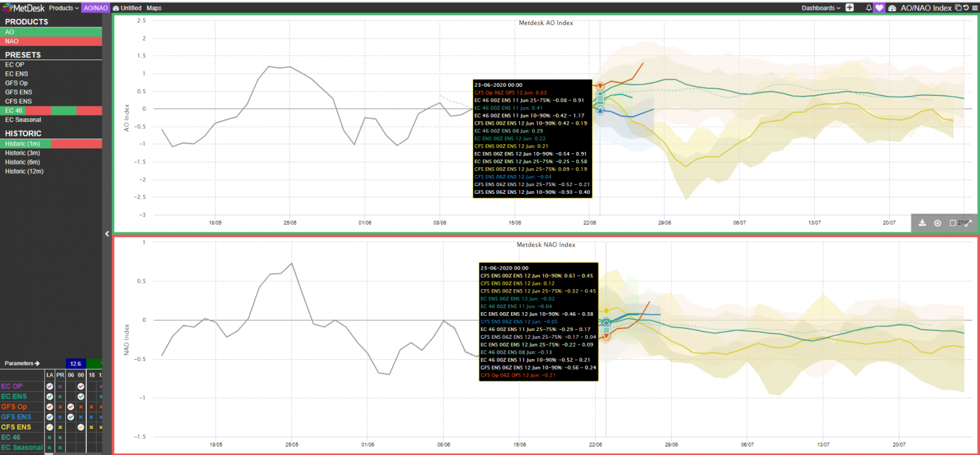The height and width of the screenshot is (455, 980).
Task: Choose the GFS Op preset
Action: (x=52, y=83)
